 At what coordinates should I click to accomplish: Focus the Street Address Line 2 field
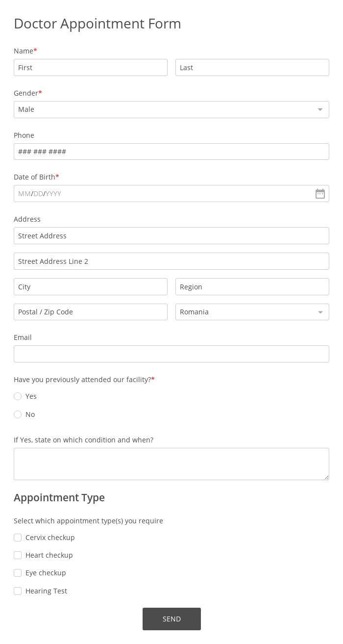[x=171, y=261]
